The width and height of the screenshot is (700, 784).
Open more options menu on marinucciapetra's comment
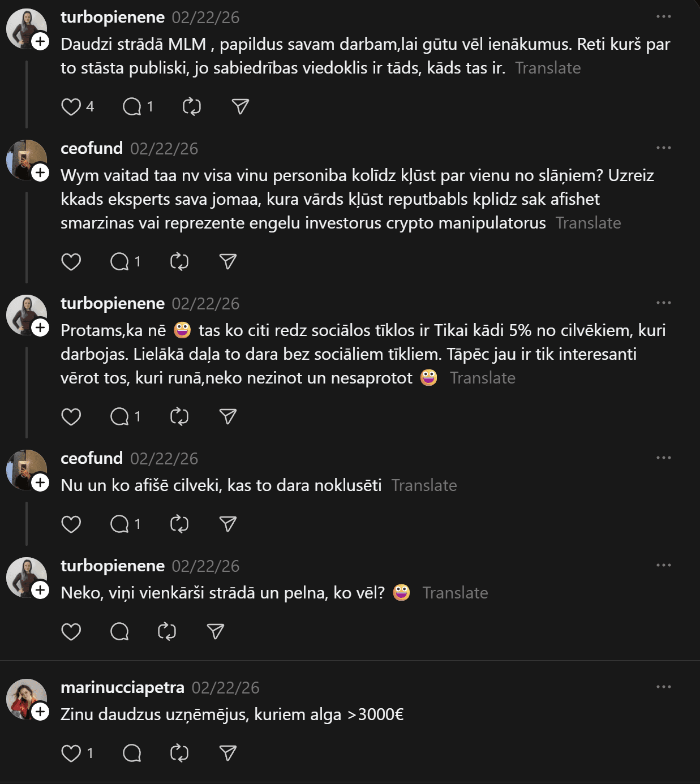[663, 687]
